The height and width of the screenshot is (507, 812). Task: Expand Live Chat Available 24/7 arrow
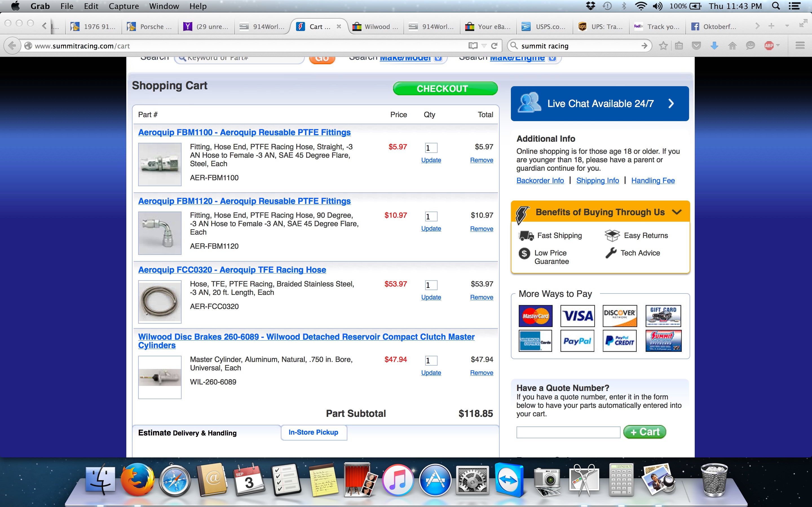click(671, 103)
